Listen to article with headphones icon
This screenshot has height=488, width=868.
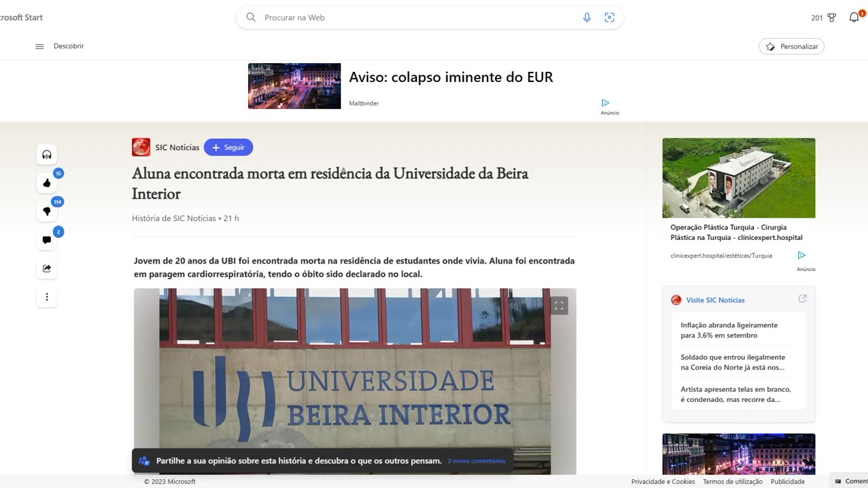point(47,155)
